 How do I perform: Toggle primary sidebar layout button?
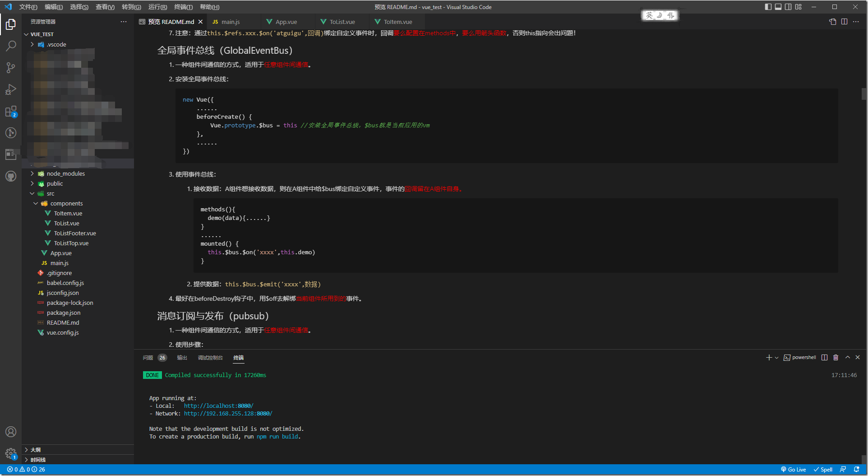pyautogui.click(x=768, y=7)
